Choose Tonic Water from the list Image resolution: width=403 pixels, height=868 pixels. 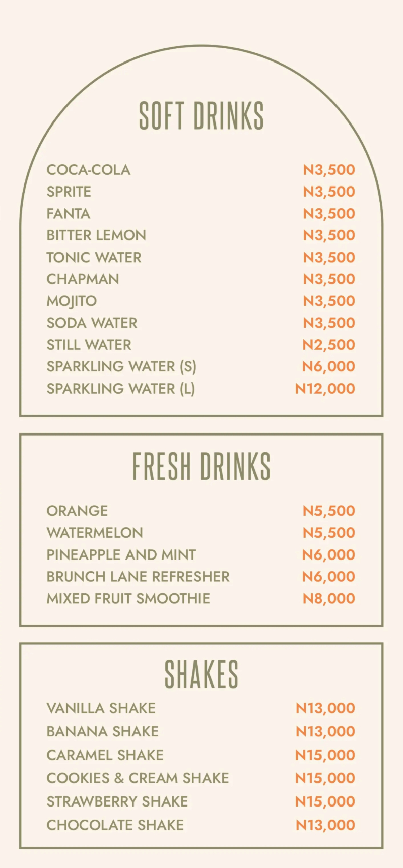(94, 257)
